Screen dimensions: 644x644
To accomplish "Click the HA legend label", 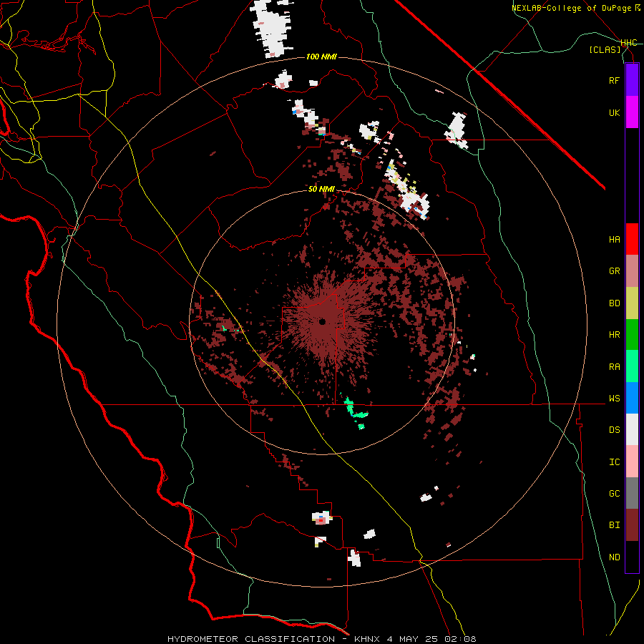I will [x=614, y=239].
